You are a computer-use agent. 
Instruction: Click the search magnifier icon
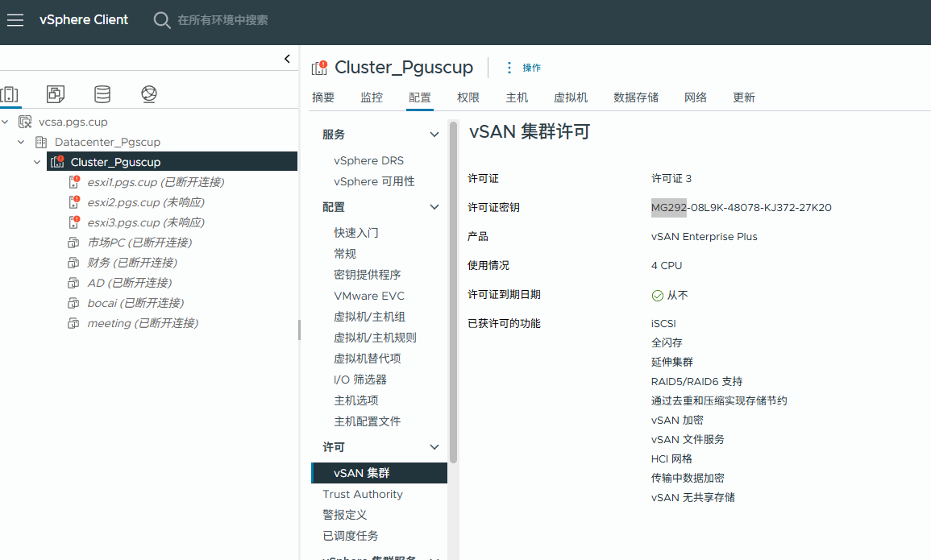[x=161, y=20]
